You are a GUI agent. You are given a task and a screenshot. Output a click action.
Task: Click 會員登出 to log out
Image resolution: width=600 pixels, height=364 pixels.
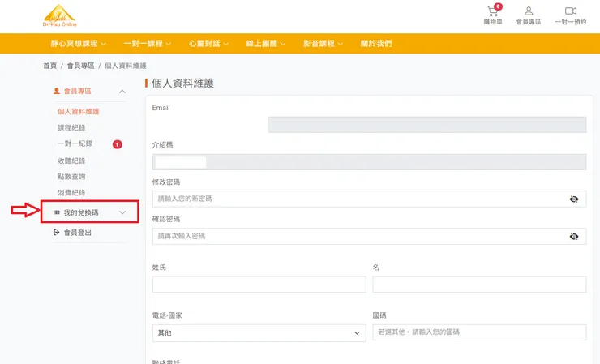click(x=78, y=233)
